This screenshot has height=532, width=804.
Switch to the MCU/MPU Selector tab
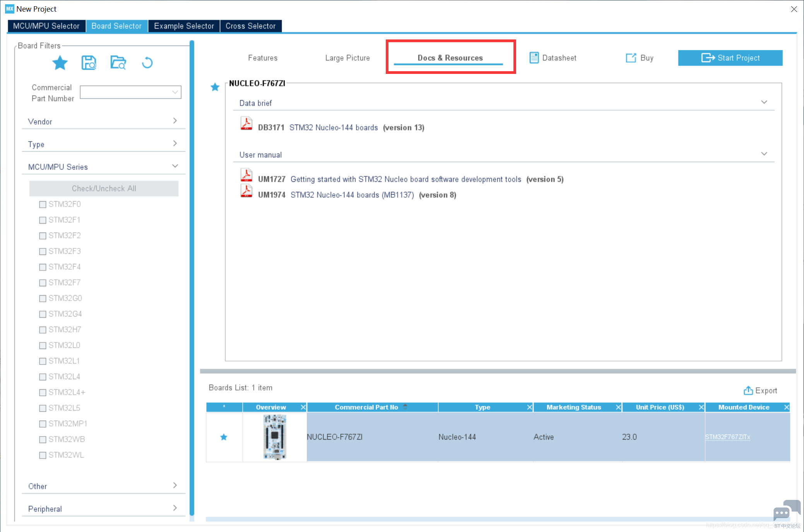(x=46, y=26)
